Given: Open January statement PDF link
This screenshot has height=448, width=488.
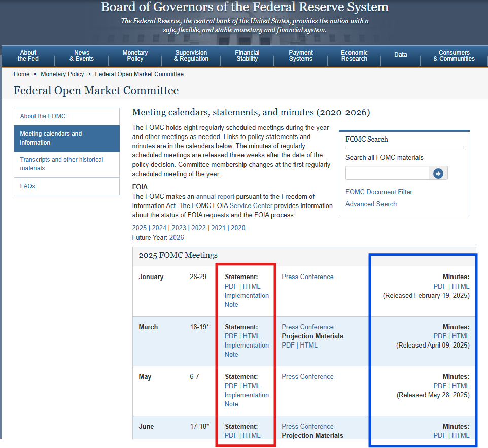Looking at the screenshot, I should tap(231, 287).
